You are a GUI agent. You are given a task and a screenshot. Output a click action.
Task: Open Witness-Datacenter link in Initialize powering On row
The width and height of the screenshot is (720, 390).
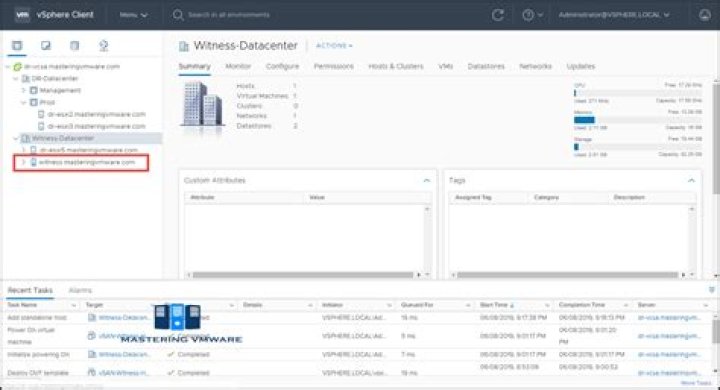(124, 354)
